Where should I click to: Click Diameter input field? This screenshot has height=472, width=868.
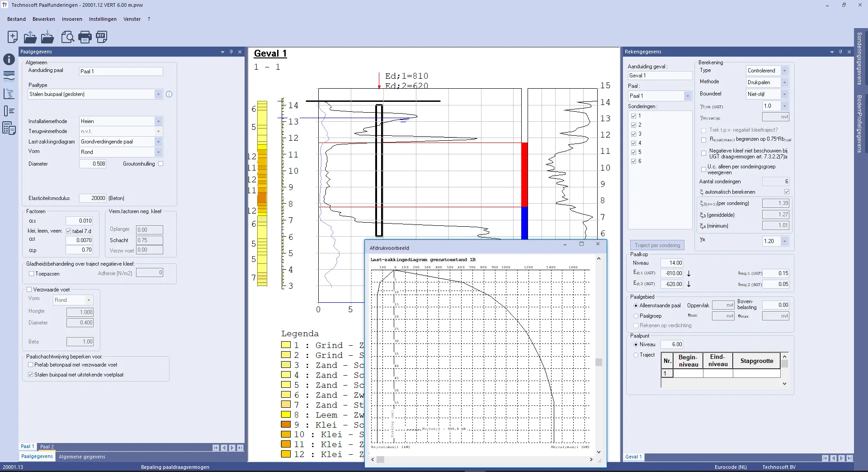click(93, 164)
